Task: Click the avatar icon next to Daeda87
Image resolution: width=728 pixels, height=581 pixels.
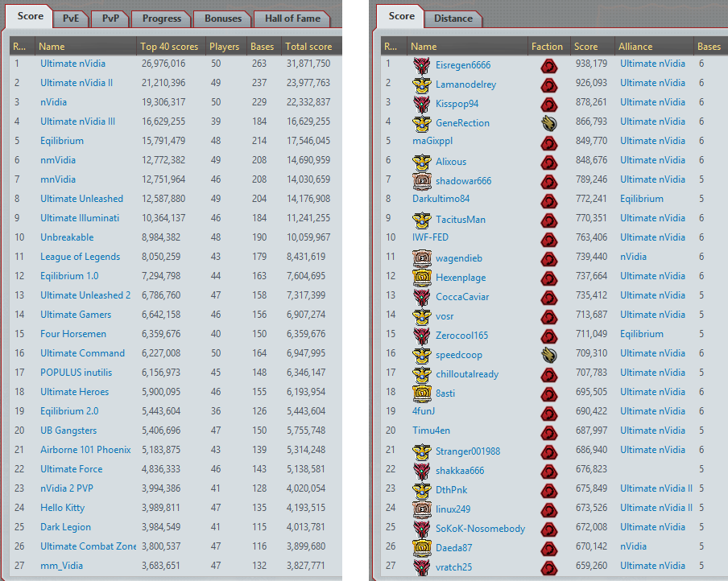Action: 421,547
